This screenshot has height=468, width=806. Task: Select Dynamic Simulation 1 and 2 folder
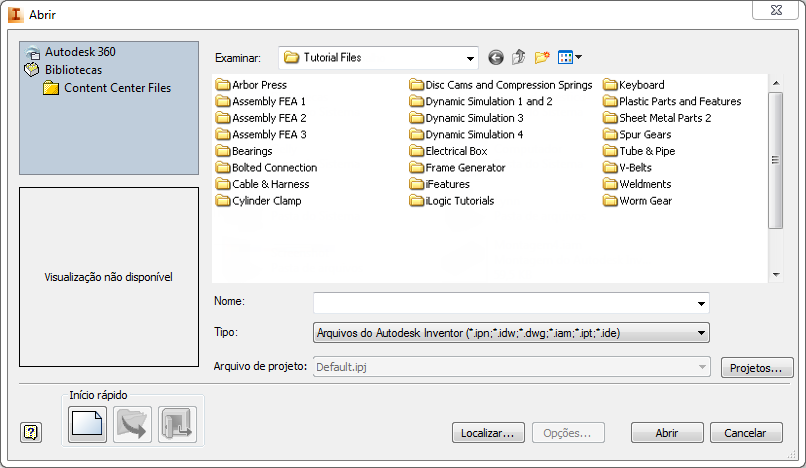(481, 101)
